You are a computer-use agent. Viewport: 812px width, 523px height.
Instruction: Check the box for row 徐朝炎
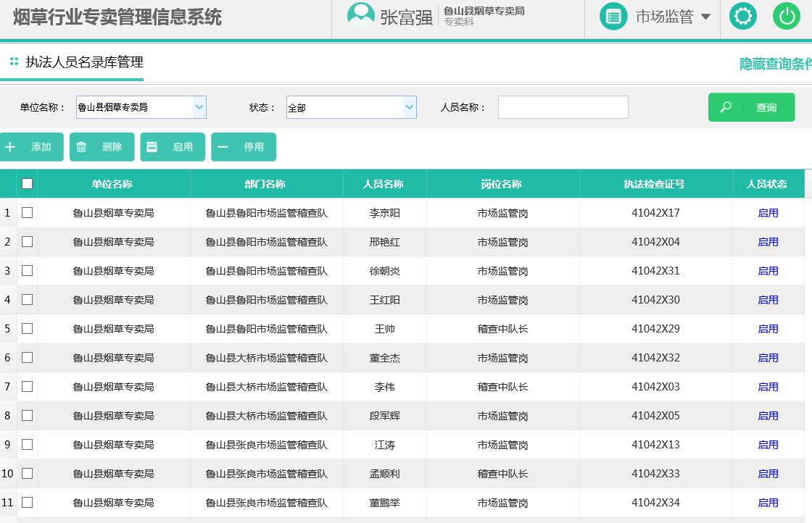[28, 270]
